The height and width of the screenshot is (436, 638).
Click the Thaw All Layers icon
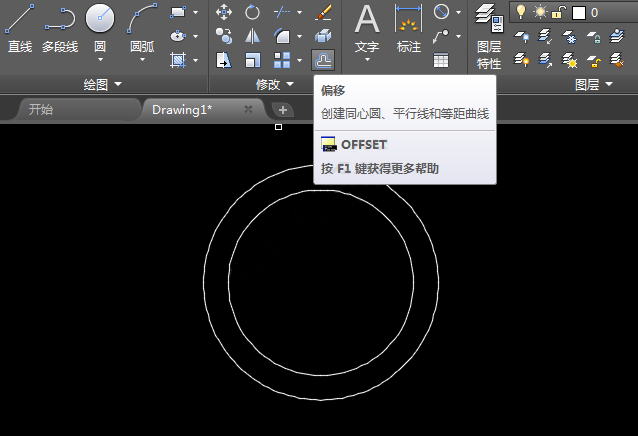[570, 60]
